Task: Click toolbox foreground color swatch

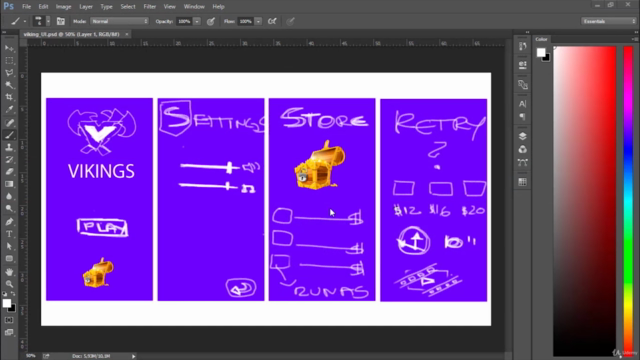Action: click(7, 303)
